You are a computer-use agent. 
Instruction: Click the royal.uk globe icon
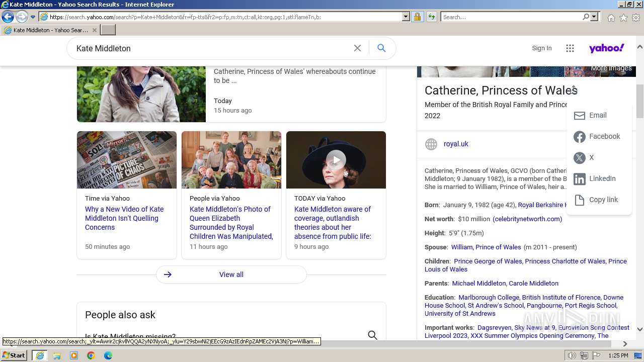431,144
